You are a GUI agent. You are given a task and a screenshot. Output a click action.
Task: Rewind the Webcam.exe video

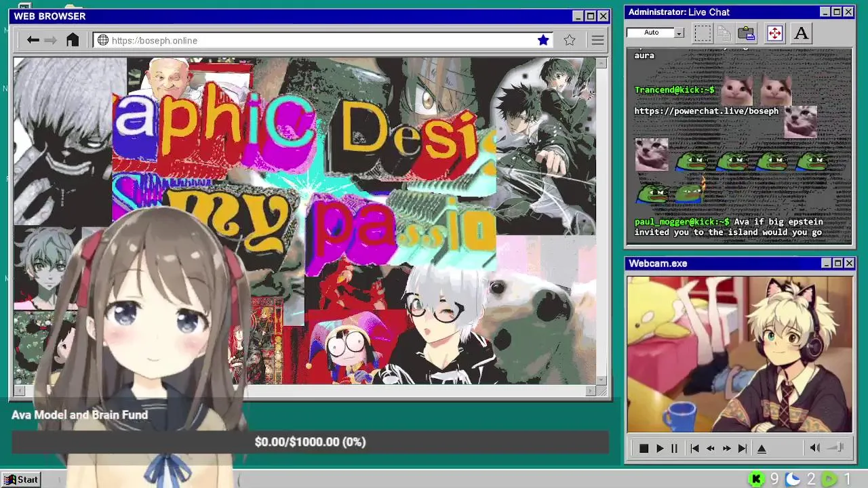click(x=710, y=449)
